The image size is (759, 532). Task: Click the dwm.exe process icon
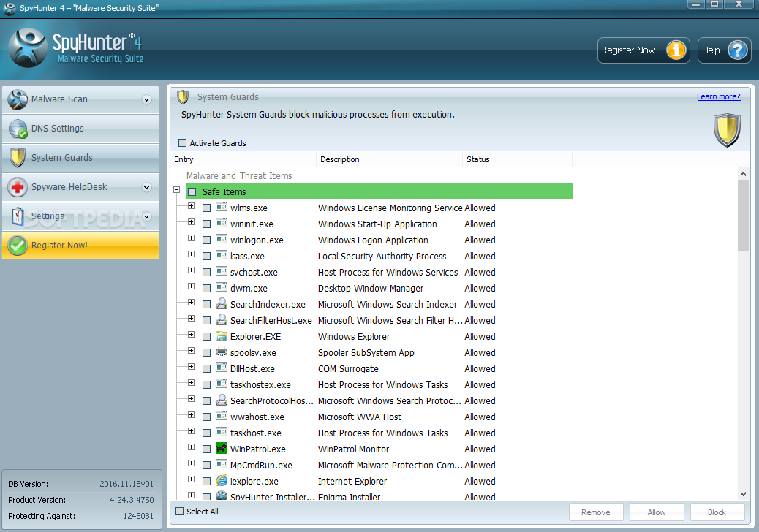[x=222, y=287]
